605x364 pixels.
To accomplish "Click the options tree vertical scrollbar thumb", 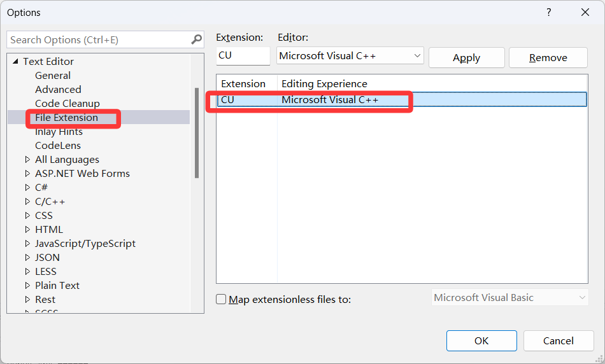I will (x=197, y=133).
